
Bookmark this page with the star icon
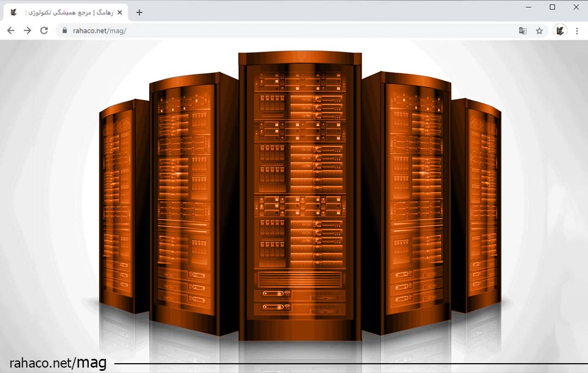(x=540, y=31)
